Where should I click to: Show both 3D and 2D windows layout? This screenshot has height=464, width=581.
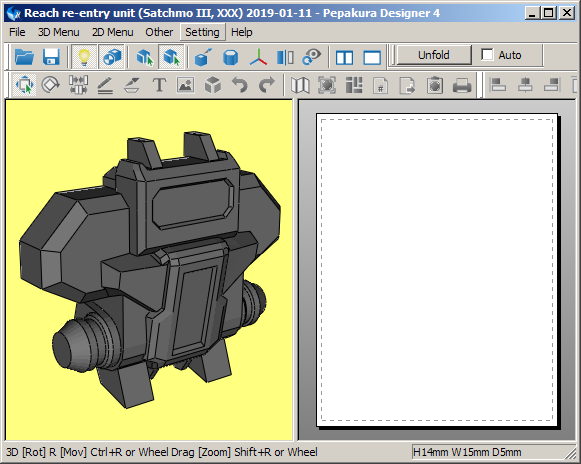coord(344,57)
